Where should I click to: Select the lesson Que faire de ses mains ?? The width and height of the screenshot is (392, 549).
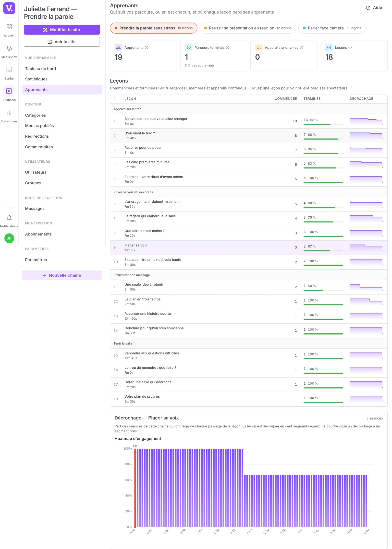[249, 233]
